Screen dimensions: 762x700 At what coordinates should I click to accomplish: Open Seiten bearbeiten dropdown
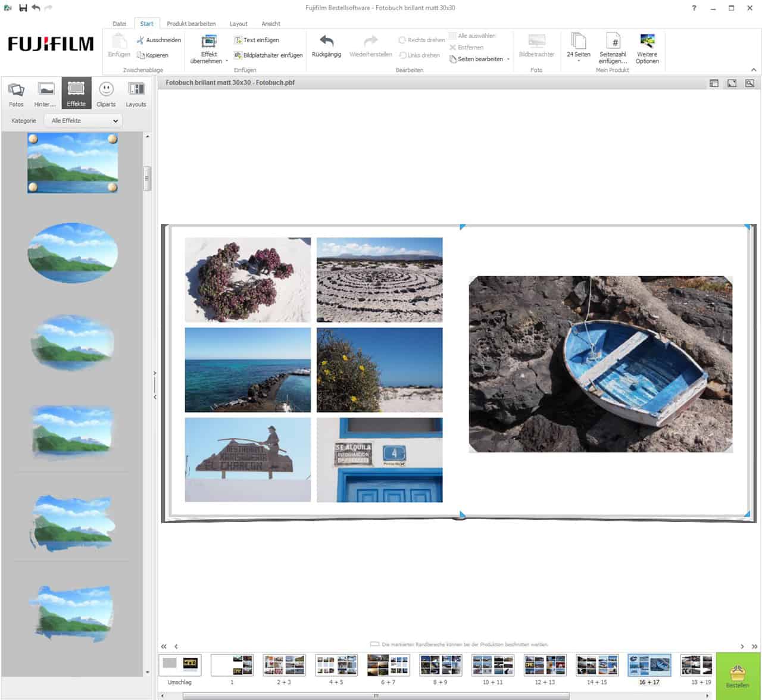480,59
